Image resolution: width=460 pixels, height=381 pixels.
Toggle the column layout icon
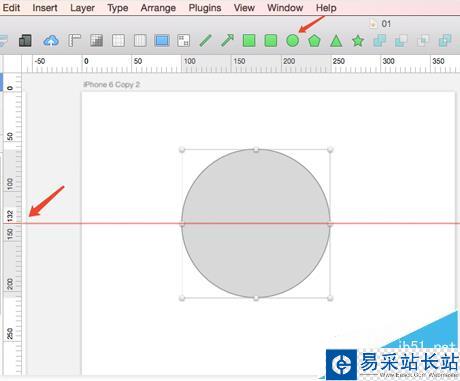pos(140,41)
